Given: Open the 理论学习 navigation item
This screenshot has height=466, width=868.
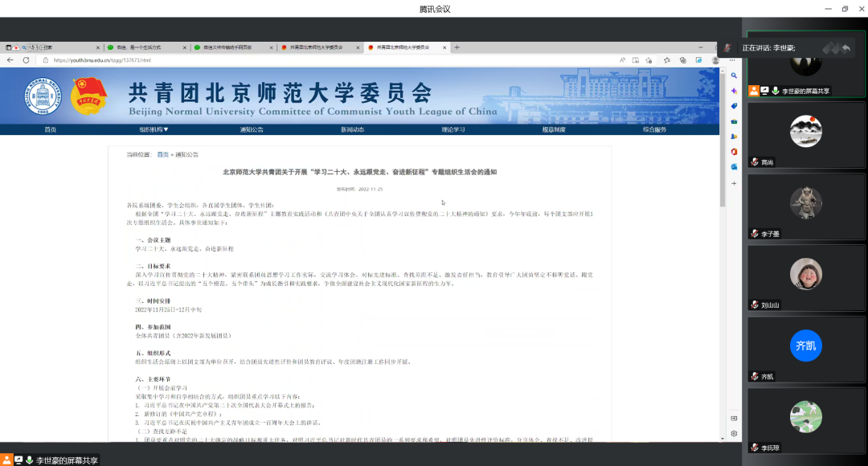Looking at the screenshot, I should pyautogui.click(x=453, y=129).
